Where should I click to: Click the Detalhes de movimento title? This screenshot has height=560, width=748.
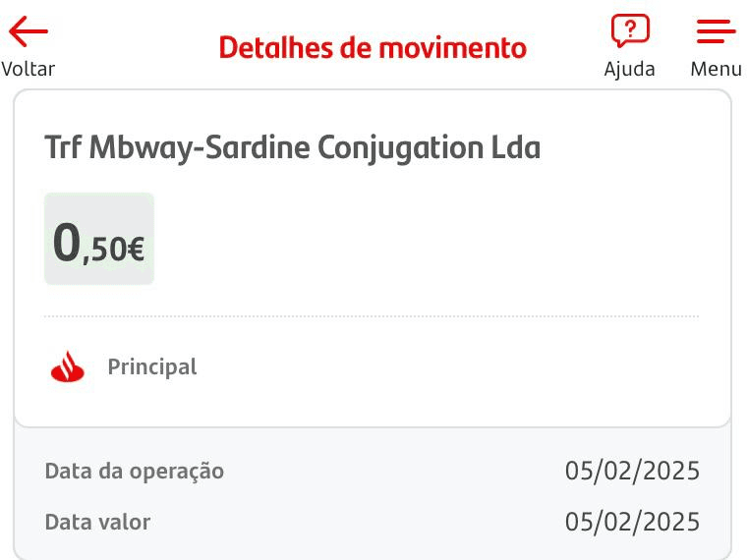point(373,47)
